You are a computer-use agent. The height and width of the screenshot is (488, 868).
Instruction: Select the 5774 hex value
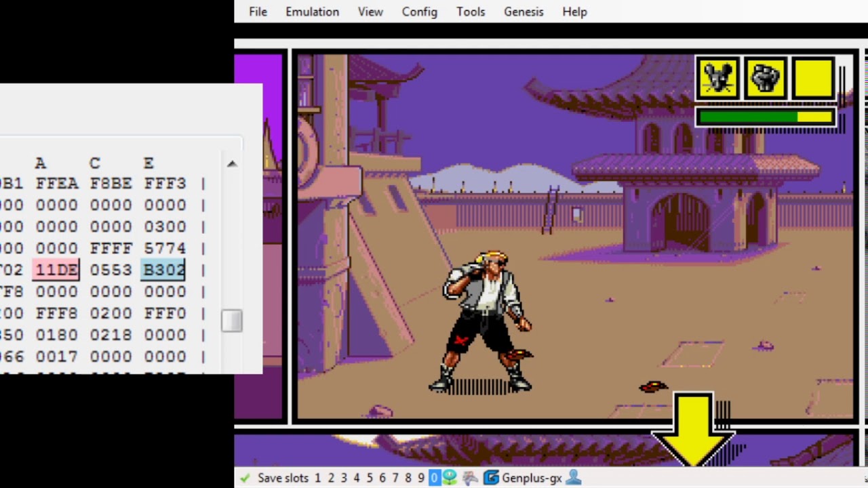point(164,248)
